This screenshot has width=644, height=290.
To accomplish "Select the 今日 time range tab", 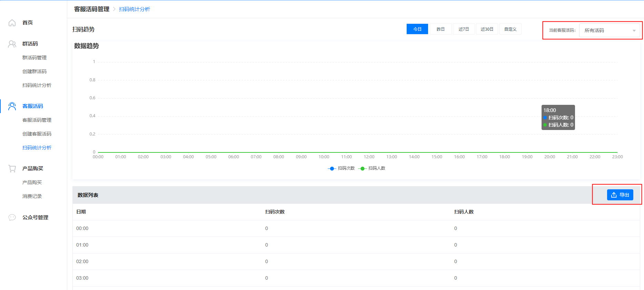I will 417,29.
